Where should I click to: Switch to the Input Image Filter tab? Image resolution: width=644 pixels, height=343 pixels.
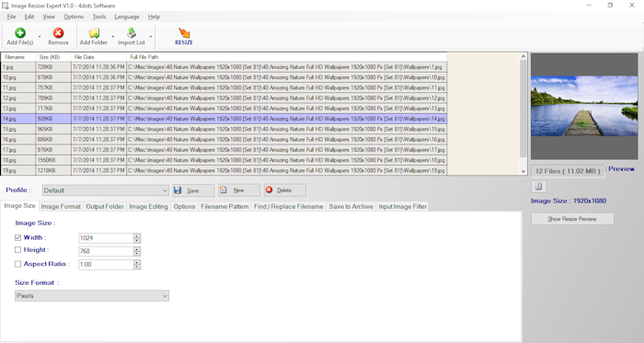tap(403, 206)
